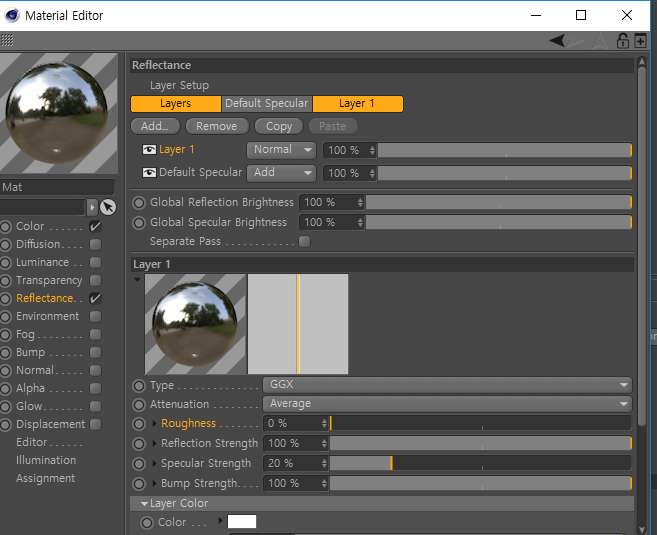
Task: Open the Assignment settings page
Action: pyautogui.click(x=46, y=478)
